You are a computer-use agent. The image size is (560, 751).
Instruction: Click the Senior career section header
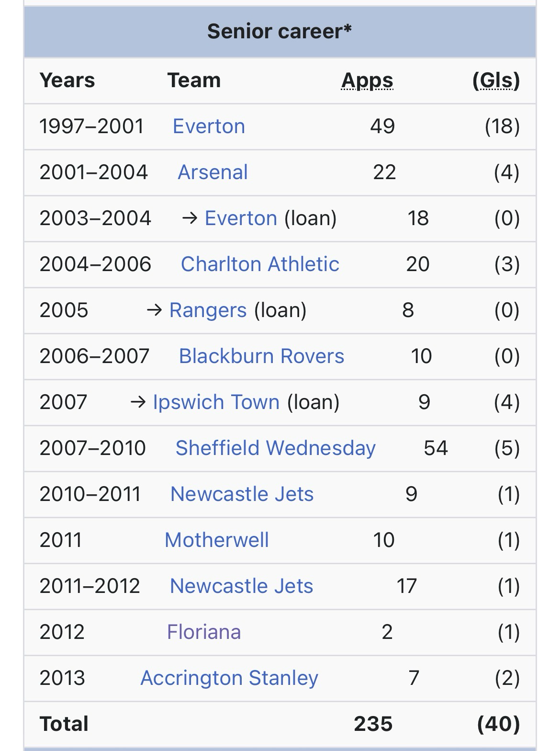280,32
